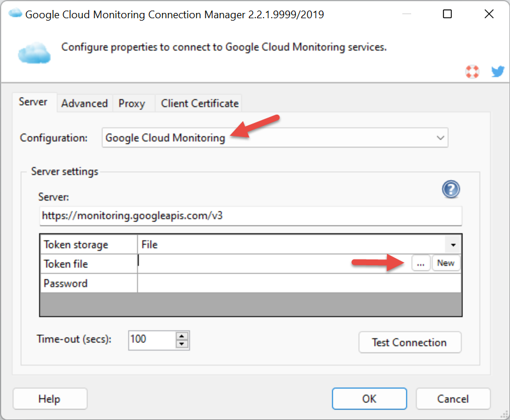Click into the Token file field

point(274,264)
